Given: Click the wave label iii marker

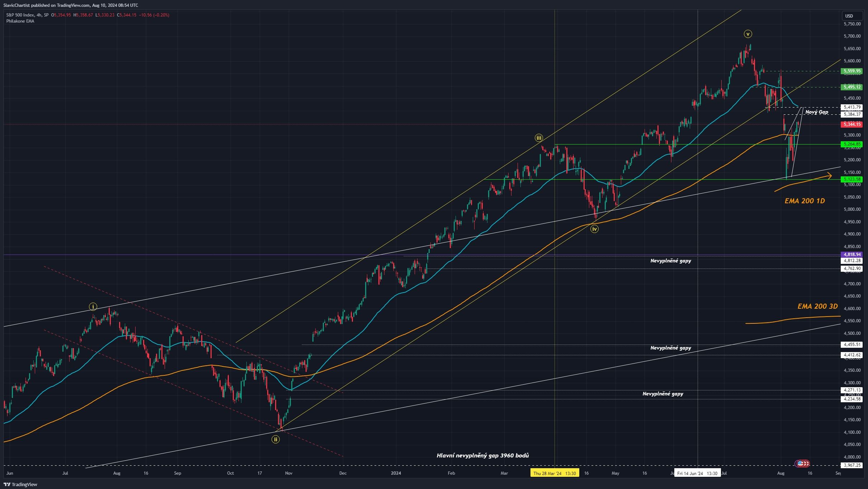Looking at the screenshot, I should [538, 137].
